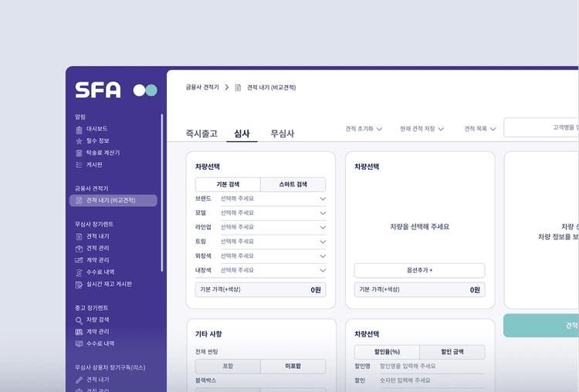Click the 게시판 list icon

(79, 165)
